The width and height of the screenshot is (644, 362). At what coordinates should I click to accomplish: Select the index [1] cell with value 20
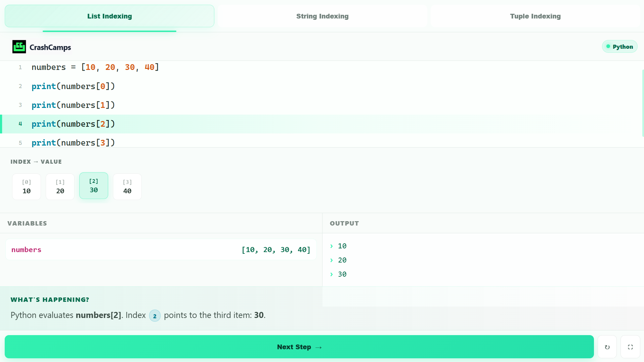[x=60, y=187]
